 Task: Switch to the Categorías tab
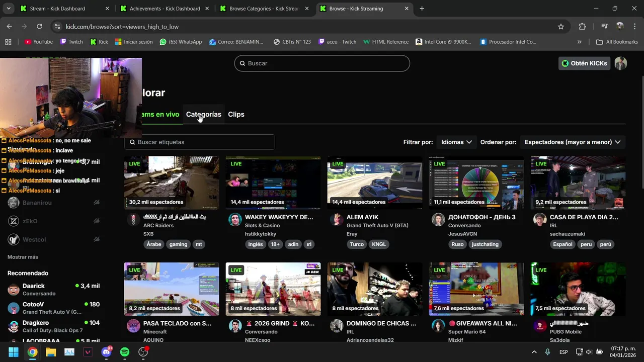coord(204,114)
